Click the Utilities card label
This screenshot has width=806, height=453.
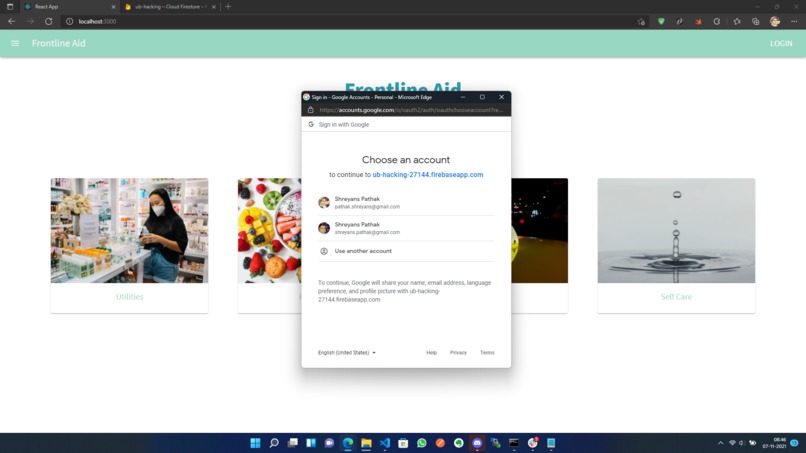pyautogui.click(x=130, y=297)
